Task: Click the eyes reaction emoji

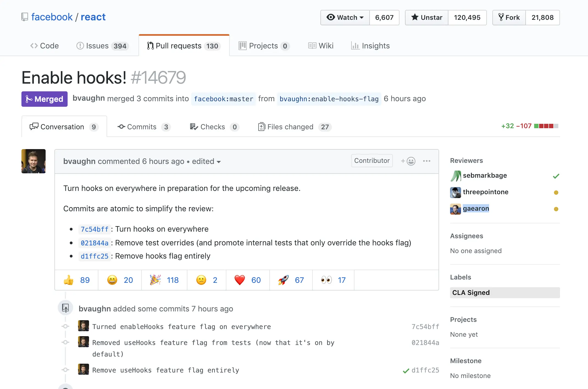Action: pyautogui.click(x=326, y=280)
